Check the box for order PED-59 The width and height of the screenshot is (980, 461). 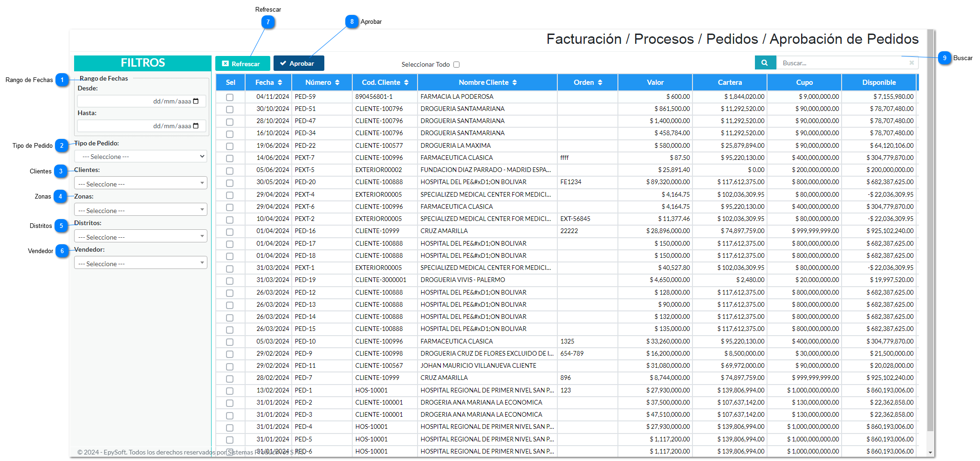tap(230, 97)
